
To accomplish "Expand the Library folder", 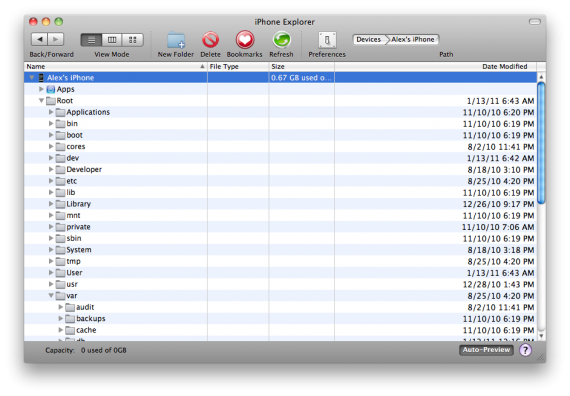I will [51, 204].
